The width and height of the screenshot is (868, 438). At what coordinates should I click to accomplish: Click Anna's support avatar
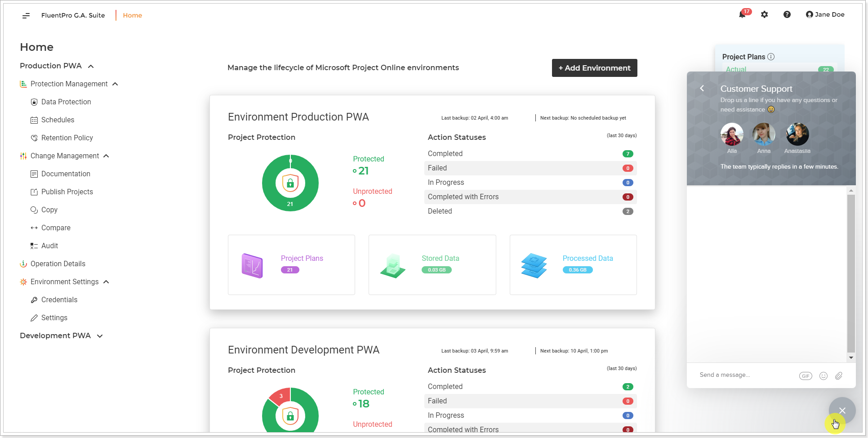(764, 134)
